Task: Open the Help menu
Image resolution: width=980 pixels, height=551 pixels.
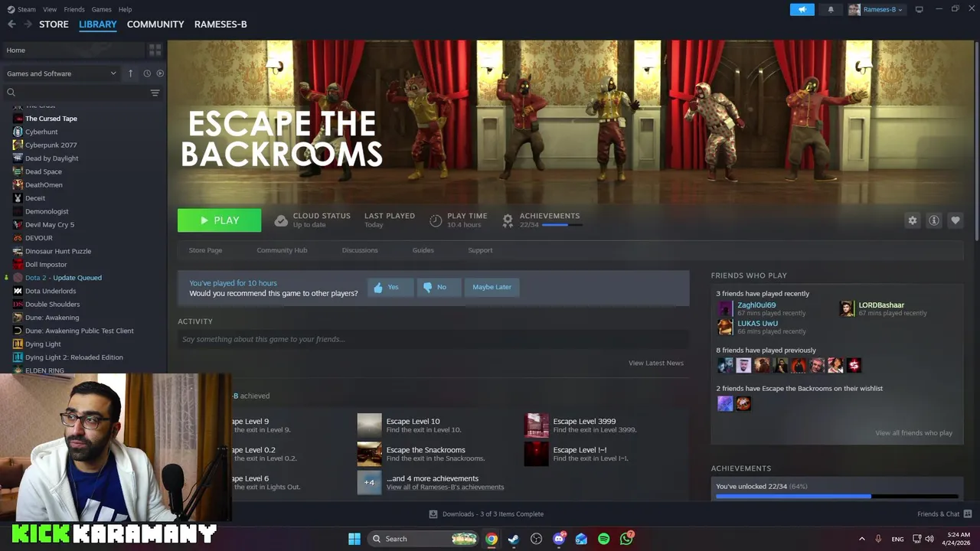Action: pyautogui.click(x=125, y=9)
